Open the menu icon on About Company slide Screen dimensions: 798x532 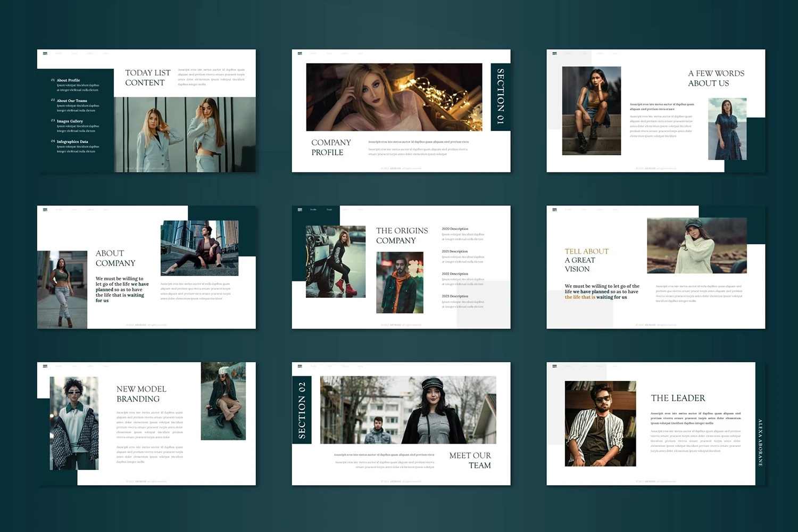(x=45, y=210)
